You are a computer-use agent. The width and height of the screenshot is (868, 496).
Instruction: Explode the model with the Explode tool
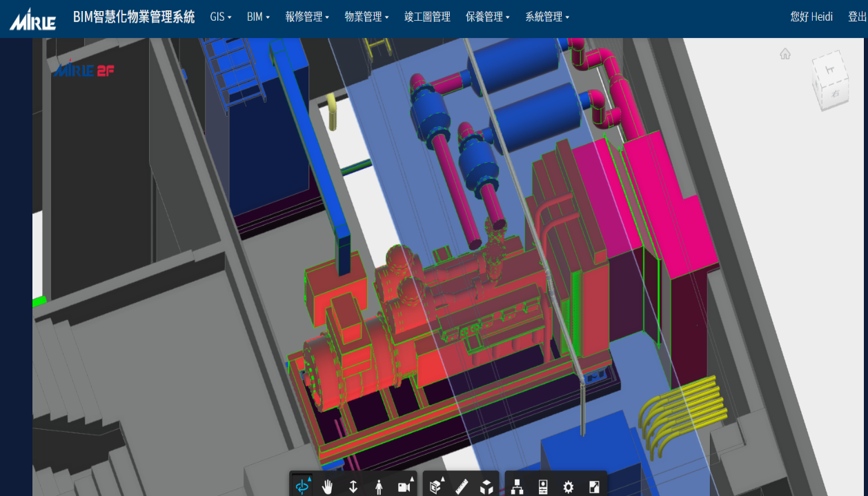click(x=486, y=487)
